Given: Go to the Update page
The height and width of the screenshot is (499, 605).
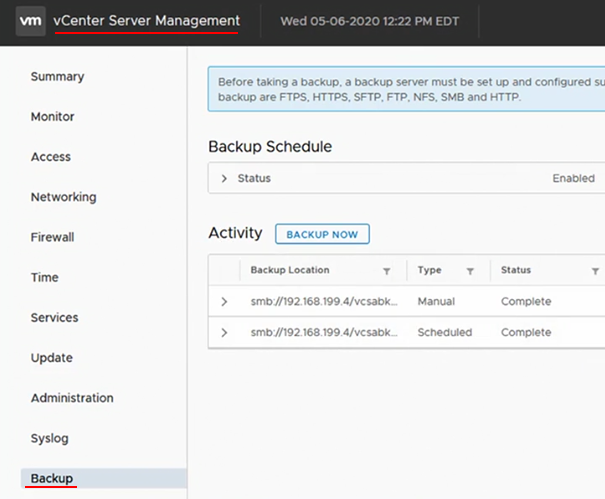Looking at the screenshot, I should pyautogui.click(x=52, y=358).
